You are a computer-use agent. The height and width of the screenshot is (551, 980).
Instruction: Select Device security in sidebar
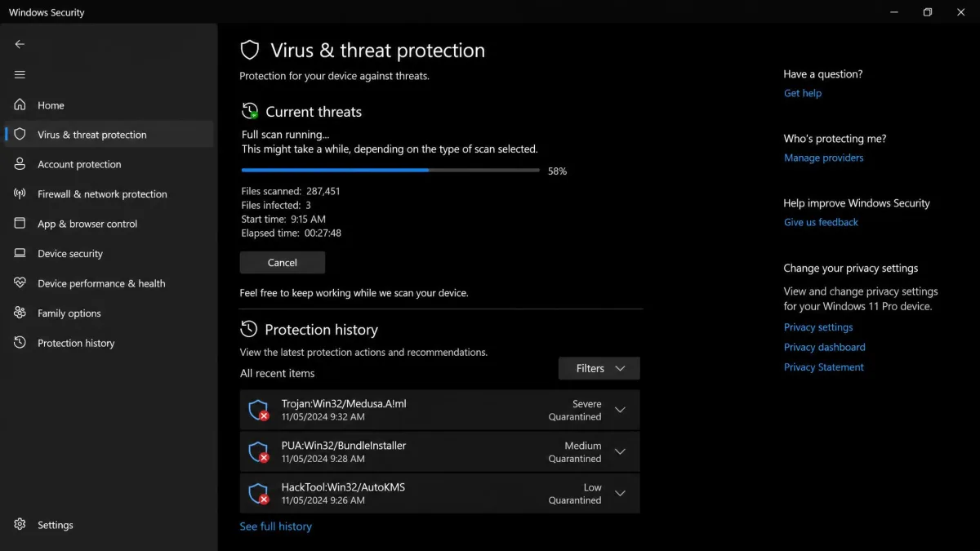coord(109,253)
